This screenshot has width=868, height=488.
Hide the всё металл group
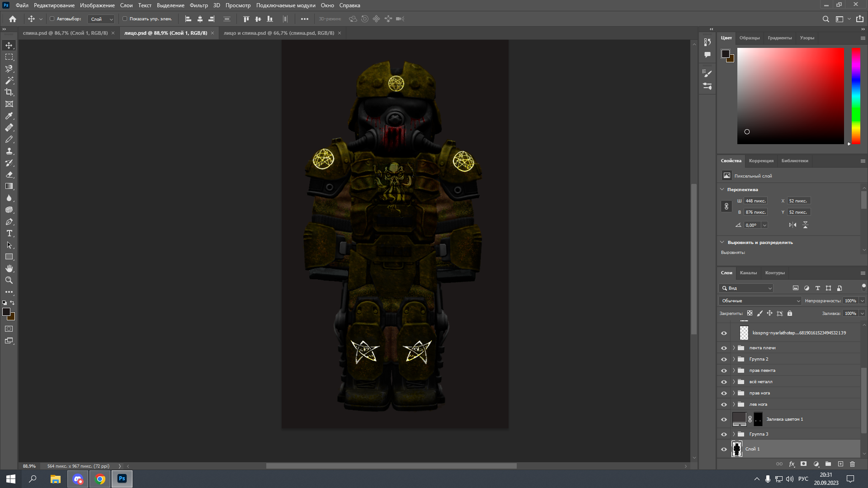click(x=724, y=382)
